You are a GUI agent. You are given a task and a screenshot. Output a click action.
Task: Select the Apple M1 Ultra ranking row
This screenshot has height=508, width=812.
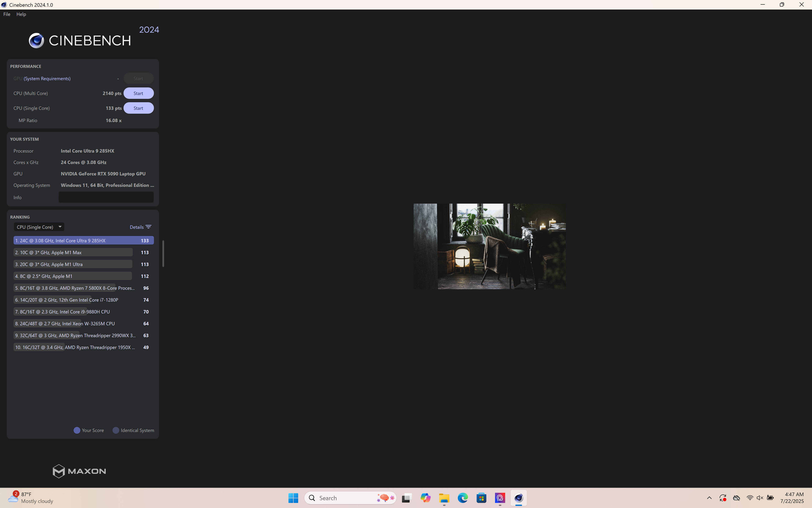[x=84, y=264]
